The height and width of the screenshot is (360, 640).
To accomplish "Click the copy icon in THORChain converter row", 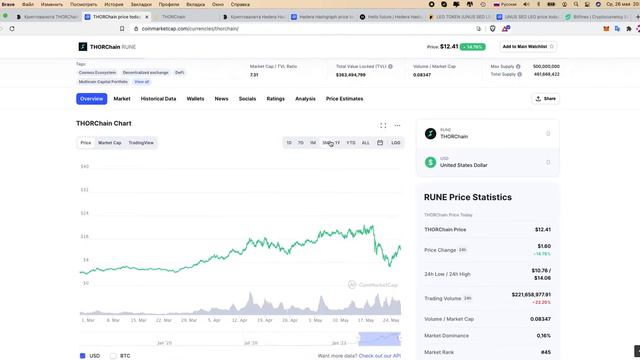I will pyautogui.click(x=548, y=133).
